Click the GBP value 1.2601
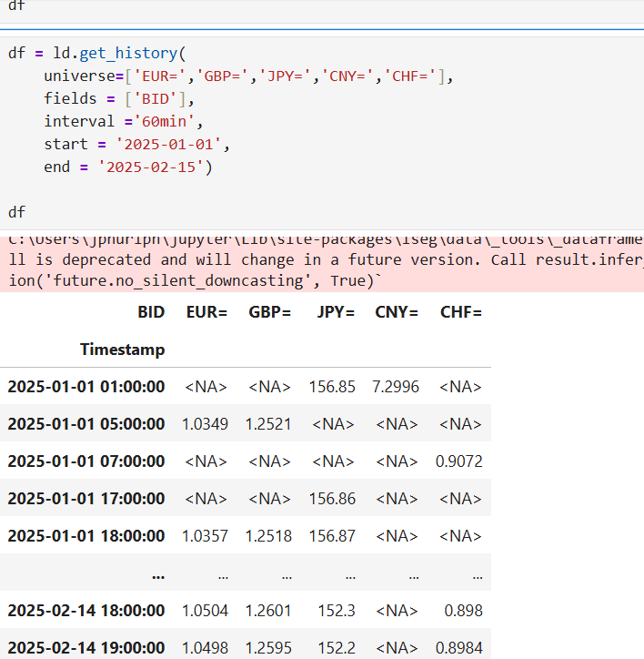Screen dimensions: 644x659 click(x=268, y=610)
